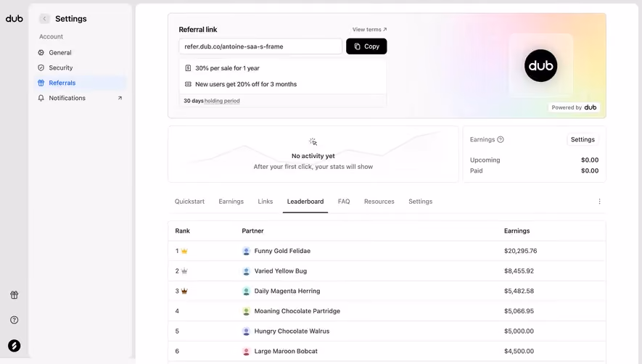Switch to the Earnings tab
The image size is (642, 364).
pos(231,202)
